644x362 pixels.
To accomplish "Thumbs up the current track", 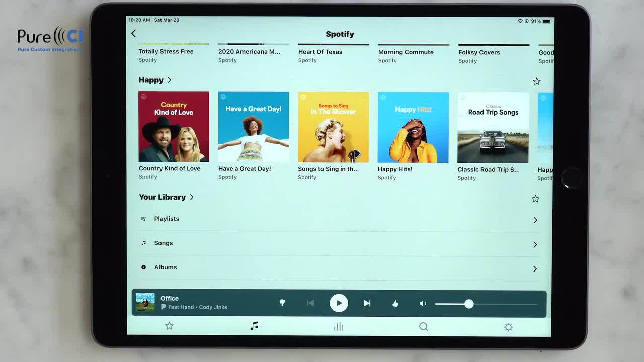I will click(395, 303).
